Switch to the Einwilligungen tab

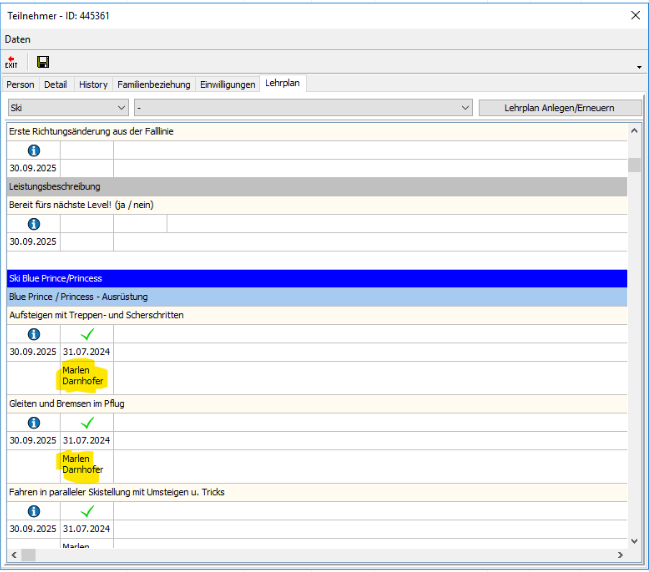(x=227, y=85)
